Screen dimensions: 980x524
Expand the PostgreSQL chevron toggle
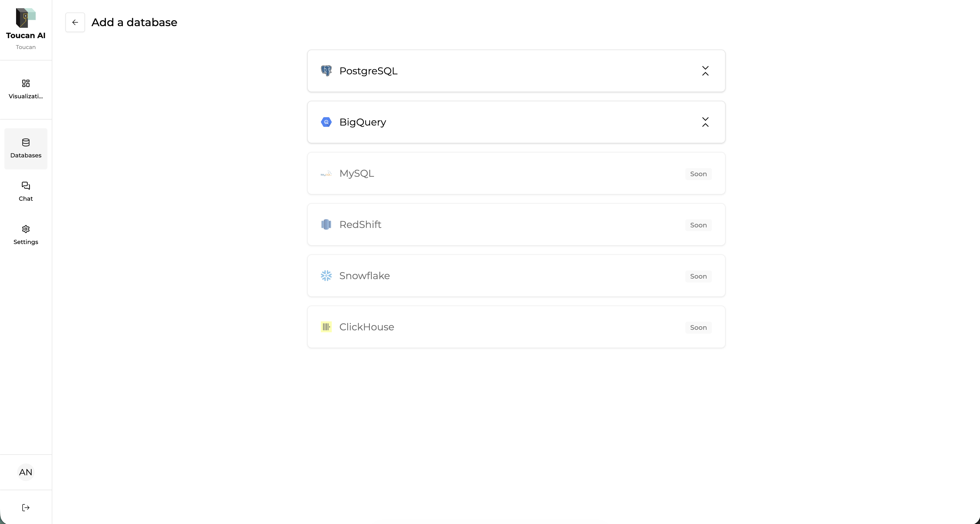(x=705, y=71)
